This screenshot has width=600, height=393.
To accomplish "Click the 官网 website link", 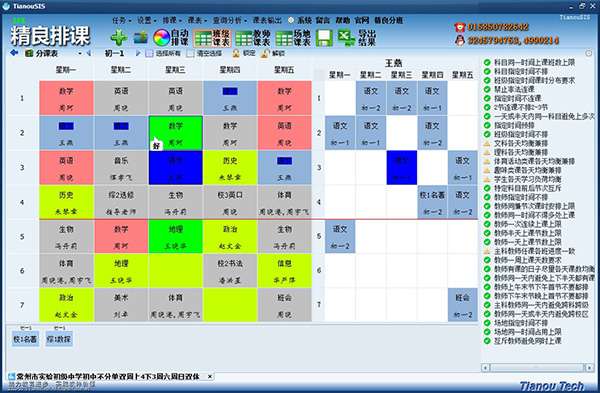I will (x=362, y=20).
